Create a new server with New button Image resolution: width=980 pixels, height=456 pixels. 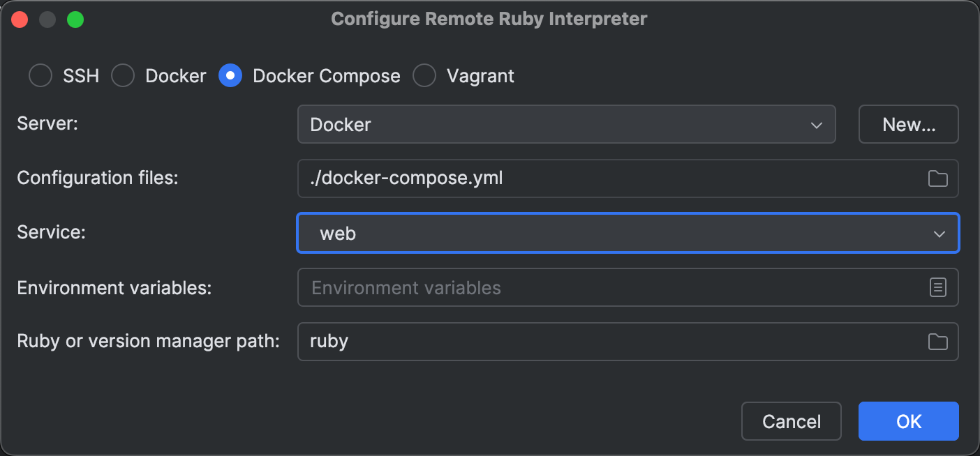(x=908, y=124)
